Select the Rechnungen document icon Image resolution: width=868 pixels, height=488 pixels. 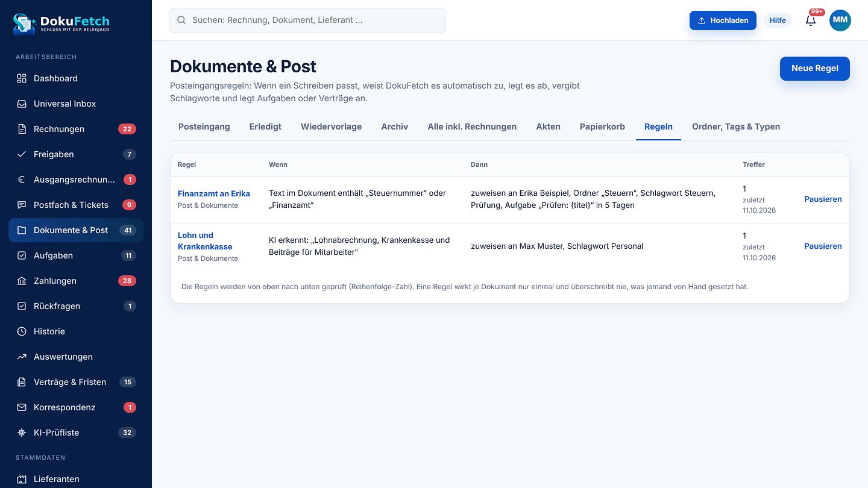[x=22, y=129]
